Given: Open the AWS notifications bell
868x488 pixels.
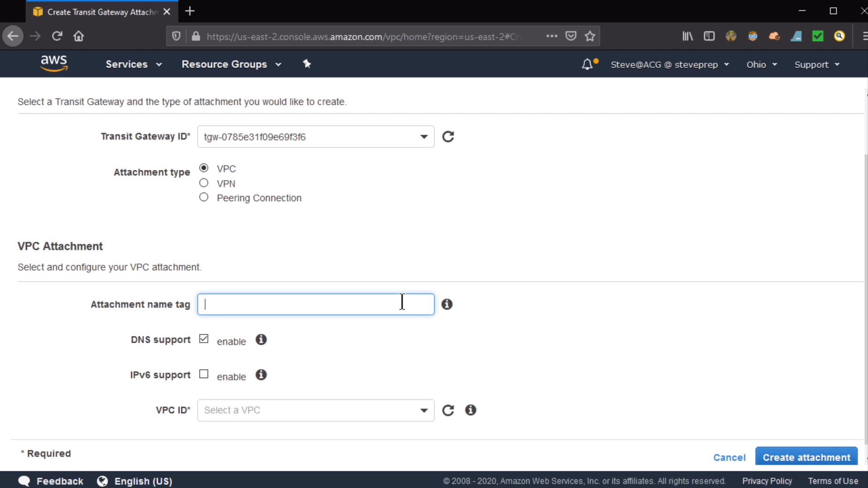Looking at the screenshot, I should pyautogui.click(x=587, y=64).
